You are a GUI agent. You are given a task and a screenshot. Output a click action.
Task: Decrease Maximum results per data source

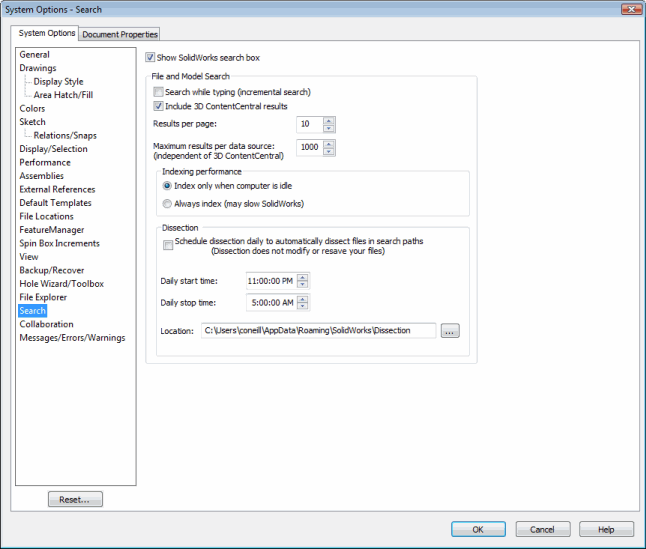coord(328,151)
